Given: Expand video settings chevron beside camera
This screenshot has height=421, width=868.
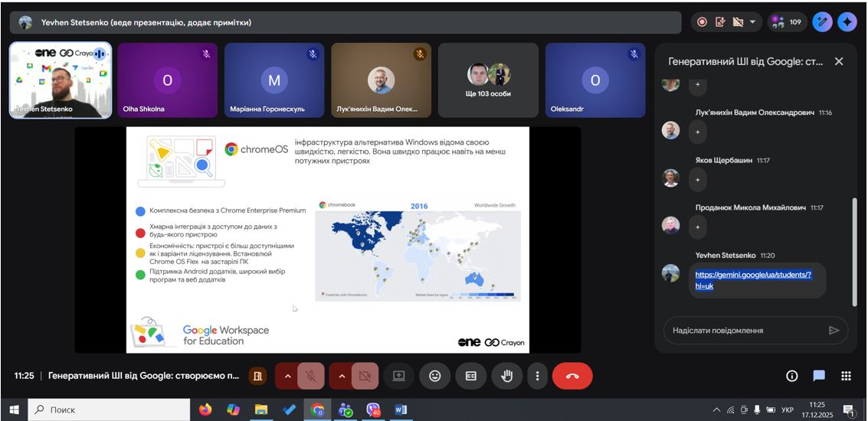Looking at the screenshot, I should click(x=341, y=376).
